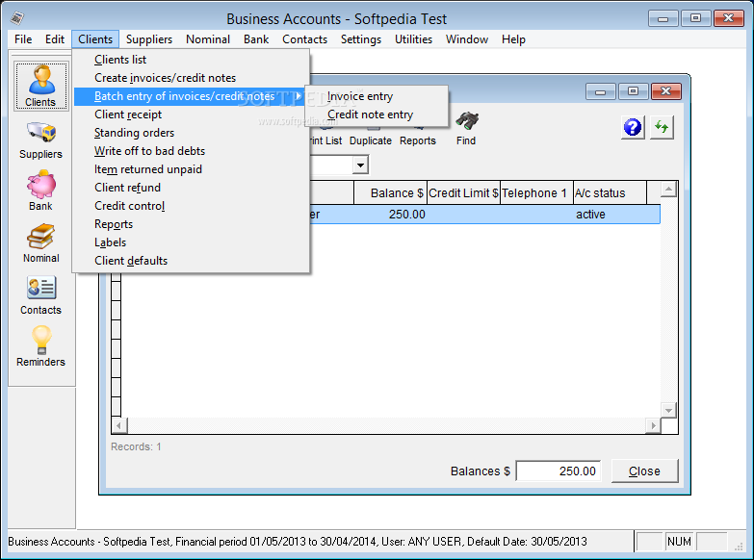Choose Item returned unpaid
Screen dimensions: 754x560
tap(192, 169)
